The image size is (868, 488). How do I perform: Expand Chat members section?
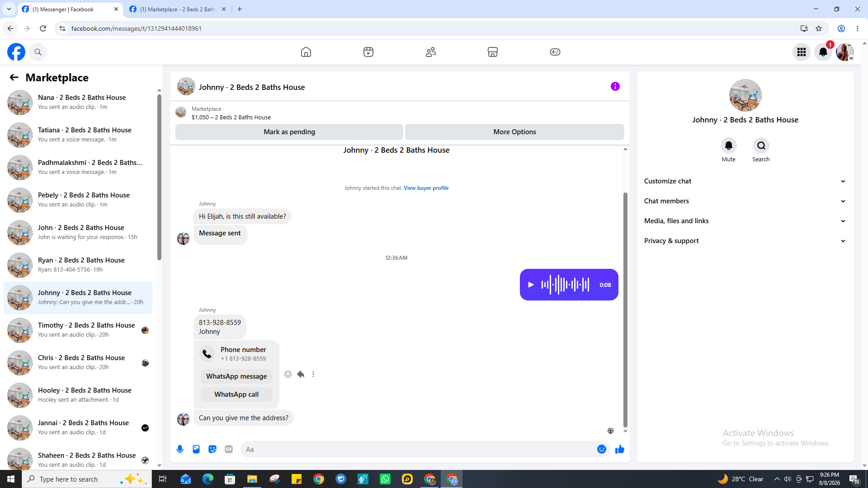[x=745, y=201]
